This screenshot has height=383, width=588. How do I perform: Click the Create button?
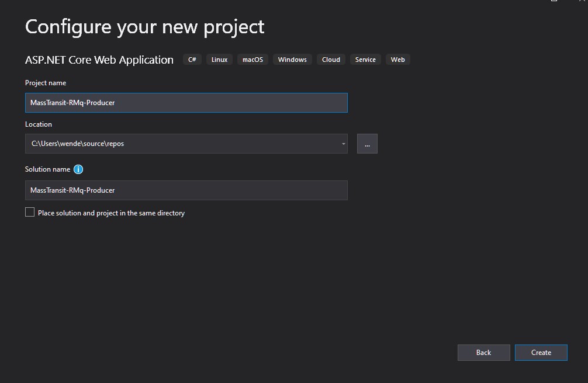[541, 353]
